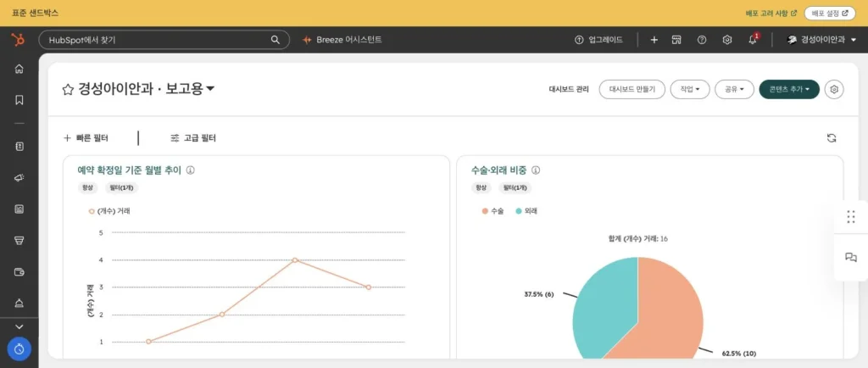
Task: Open Breeze 어시스턴트
Action: coord(342,40)
